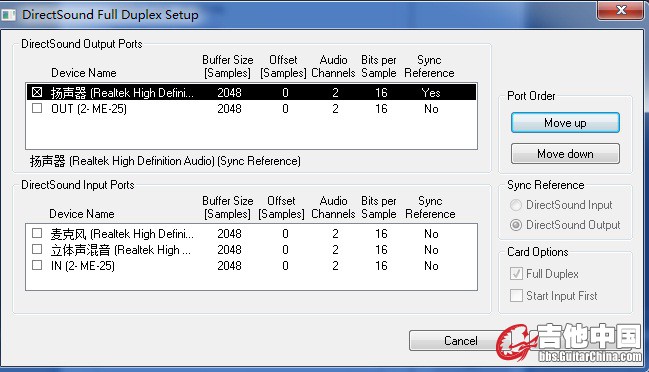The image size is (649, 372).
Task: Click the offset value 0 of 扬声器 output
Action: (285, 93)
